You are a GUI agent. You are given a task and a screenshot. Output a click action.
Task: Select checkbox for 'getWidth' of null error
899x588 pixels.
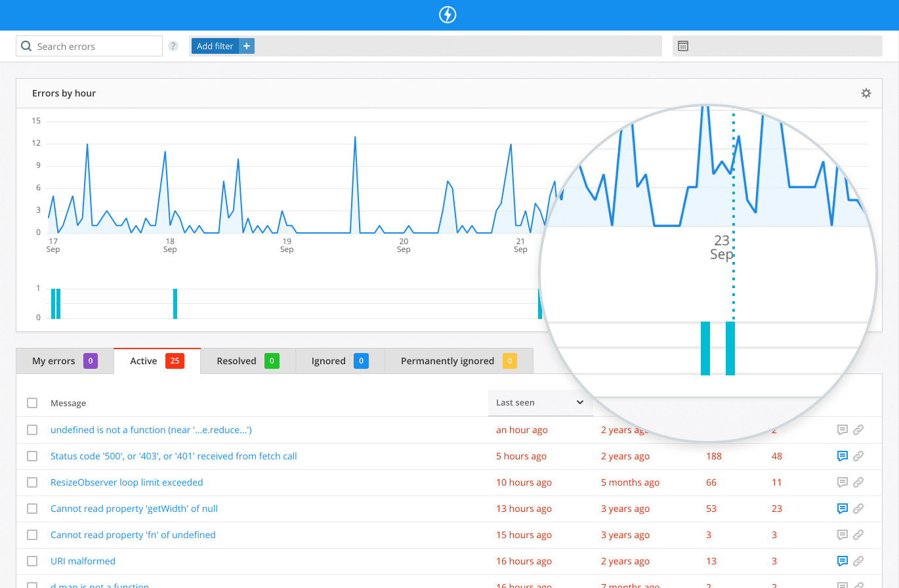click(32, 509)
